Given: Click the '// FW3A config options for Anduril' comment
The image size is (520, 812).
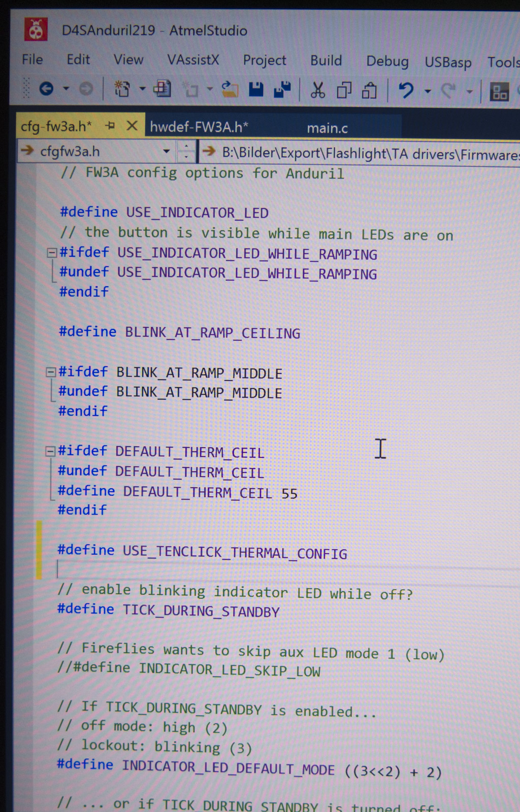Looking at the screenshot, I should coord(202,173).
